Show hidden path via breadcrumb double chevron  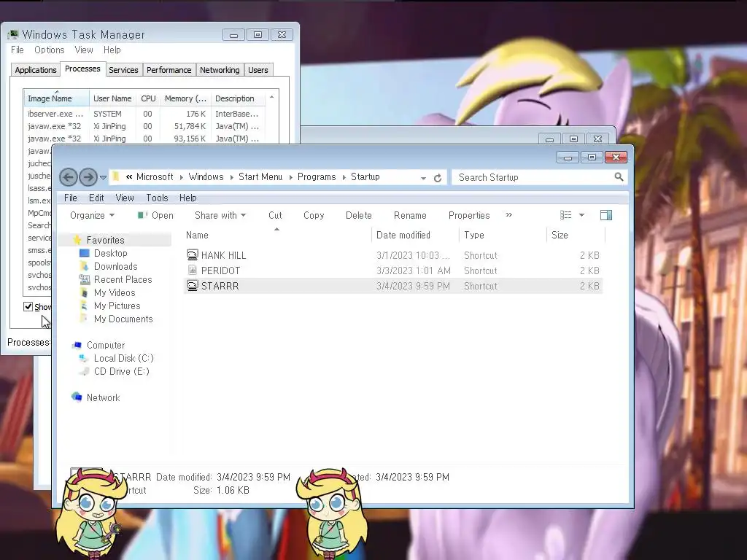coord(129,176)
